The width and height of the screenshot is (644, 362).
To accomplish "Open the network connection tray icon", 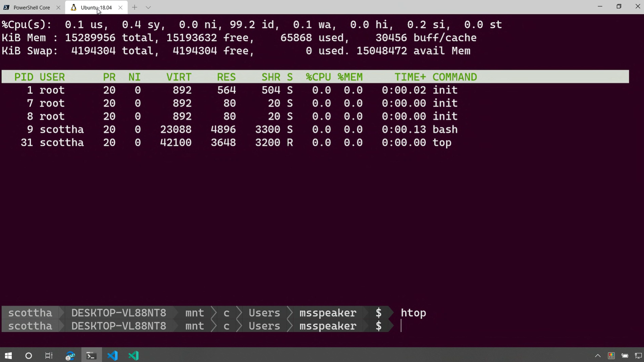I will point(638,356).
